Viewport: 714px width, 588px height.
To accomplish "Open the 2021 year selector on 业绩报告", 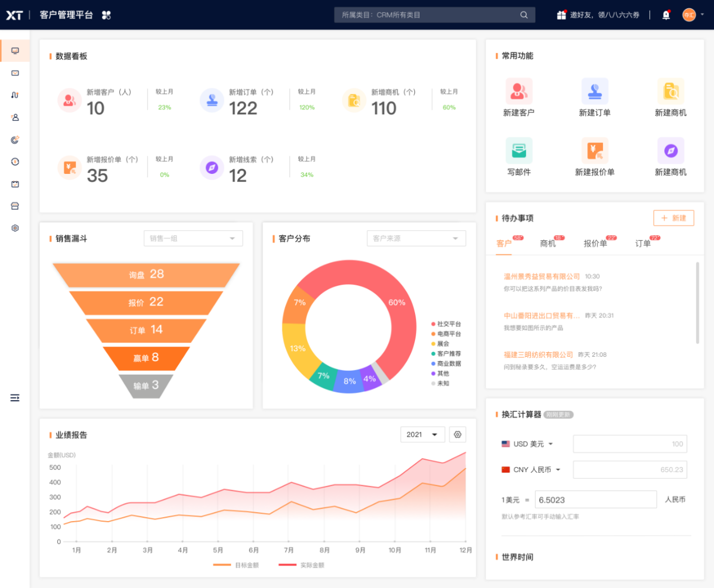I will click(422, 434).
